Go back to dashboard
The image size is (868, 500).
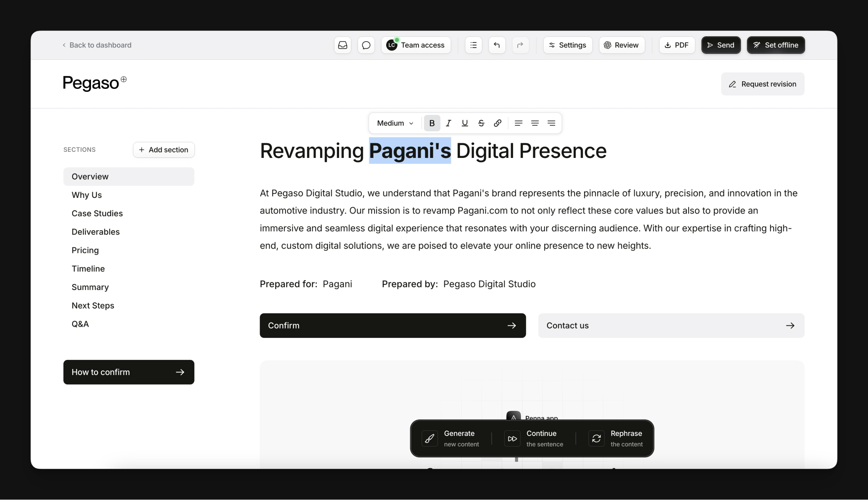97,45
